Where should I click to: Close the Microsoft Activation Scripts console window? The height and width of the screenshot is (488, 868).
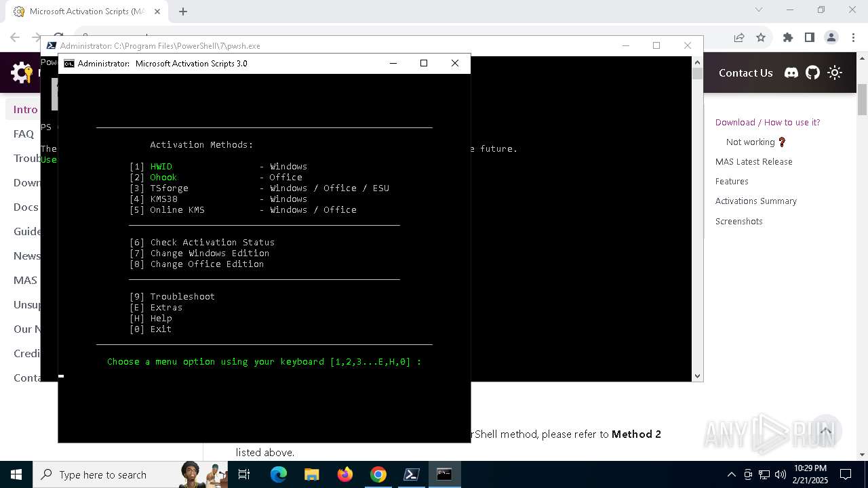(x=455, y=63)
